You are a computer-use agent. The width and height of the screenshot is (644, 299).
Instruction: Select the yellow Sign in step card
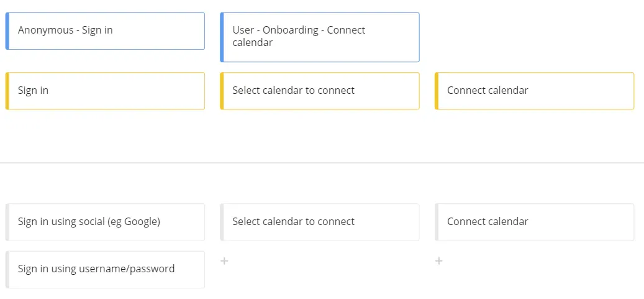click(x=105, y=91)
